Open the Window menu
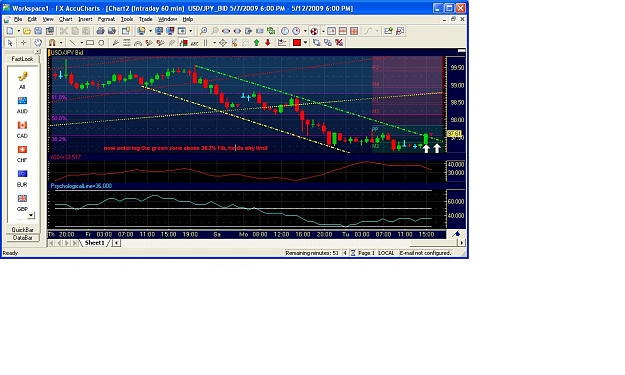Viewport: 625px width, 375px height. tap(167, 19)
